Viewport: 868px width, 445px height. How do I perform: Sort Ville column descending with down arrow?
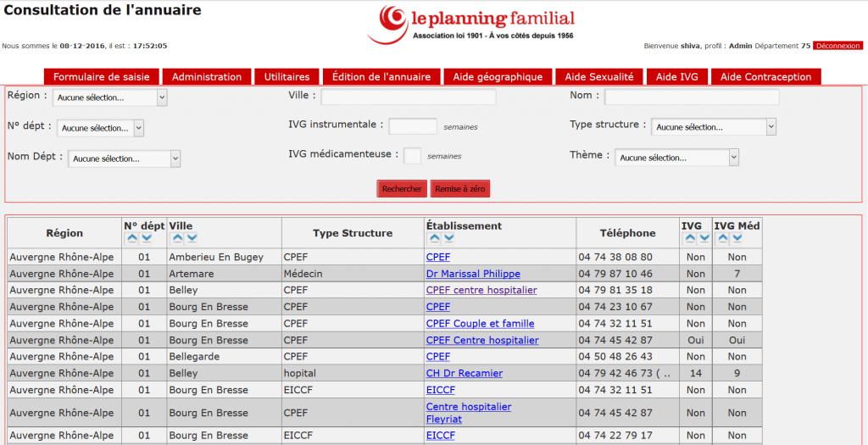coord(192,239)
